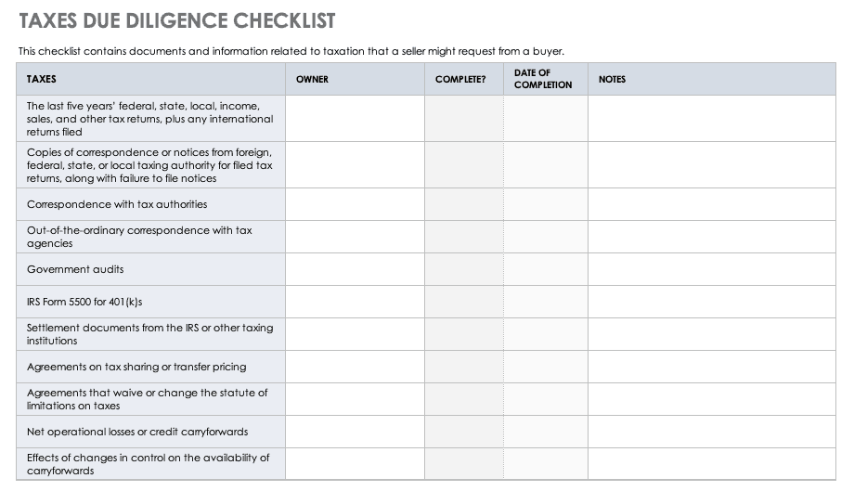Select the 'IRS Form 5500 for 401(k)s' cell
854x504 pixels.
pos(84,302)
